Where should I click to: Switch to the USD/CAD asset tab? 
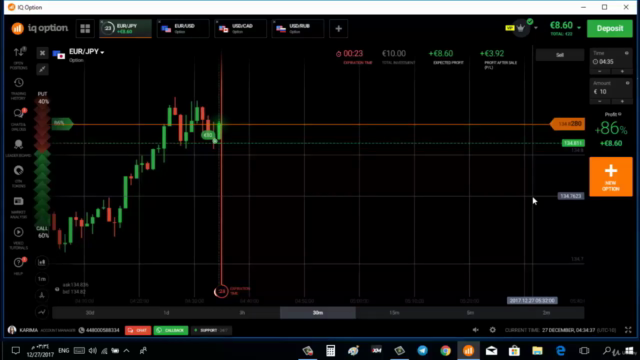click(241, 29)
